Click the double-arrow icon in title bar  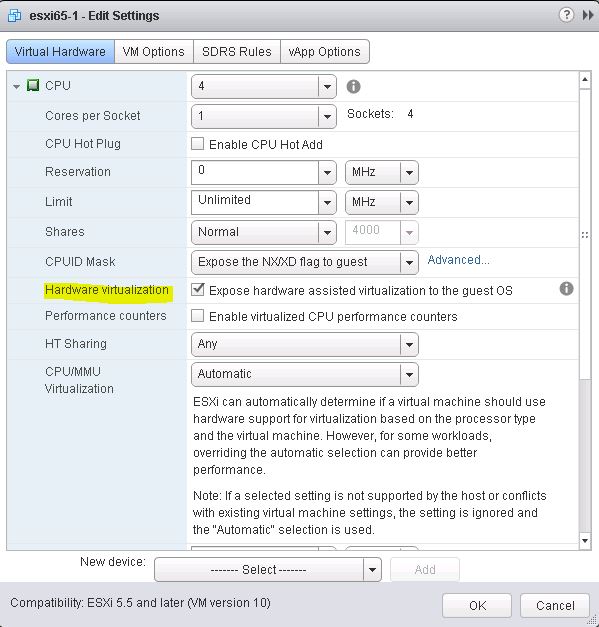point(588,15)
